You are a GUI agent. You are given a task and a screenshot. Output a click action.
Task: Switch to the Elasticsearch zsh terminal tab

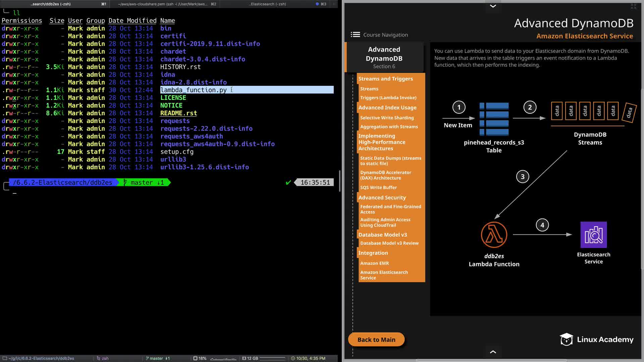[267, 4]
